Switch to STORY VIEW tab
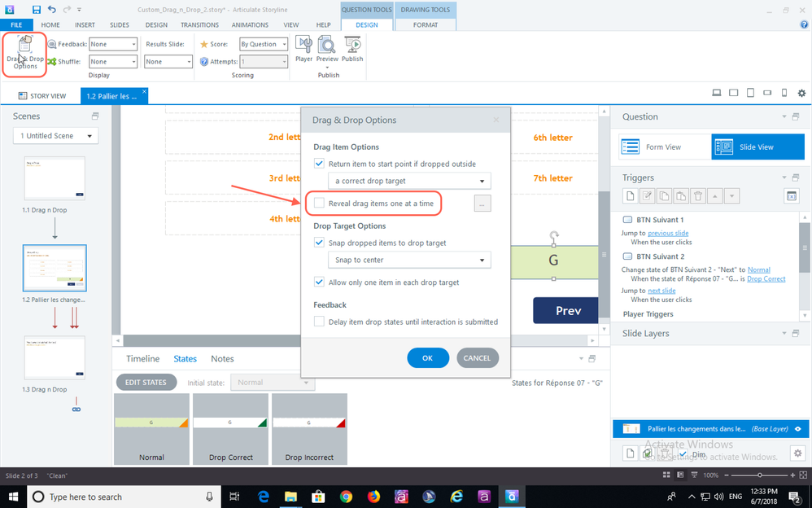Screen dimensions: 812x508 42,96
